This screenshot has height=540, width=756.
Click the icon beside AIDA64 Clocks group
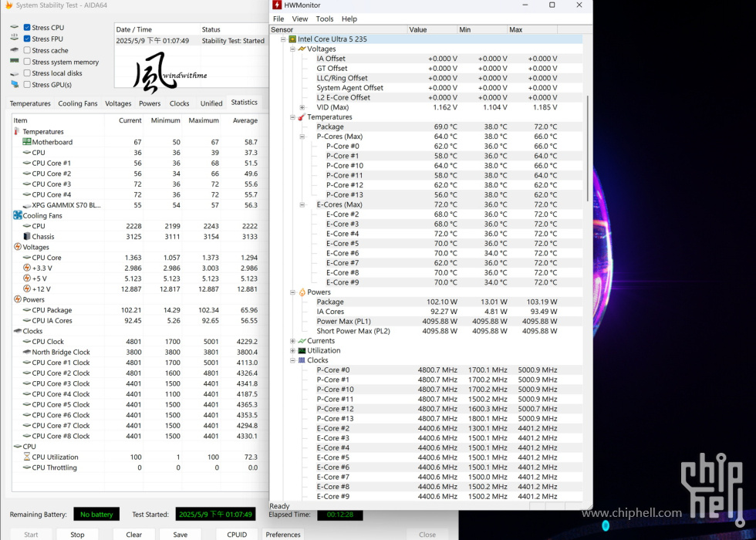[x=18, y=331]
